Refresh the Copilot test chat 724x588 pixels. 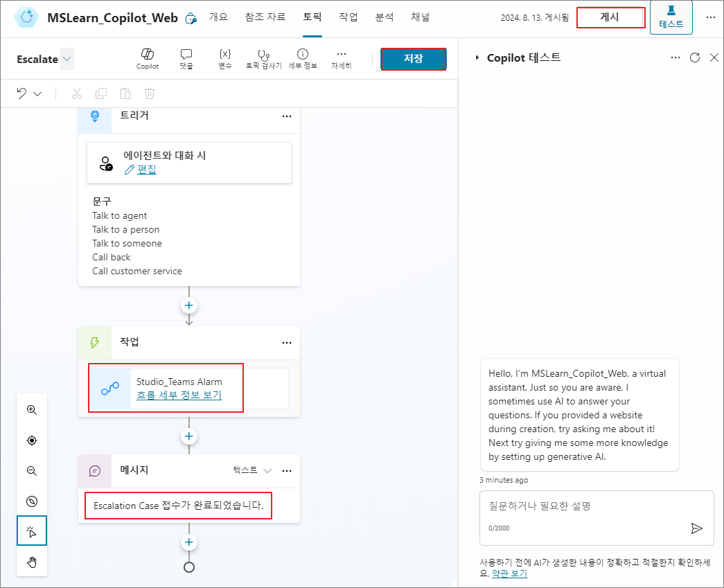(694, 57)
